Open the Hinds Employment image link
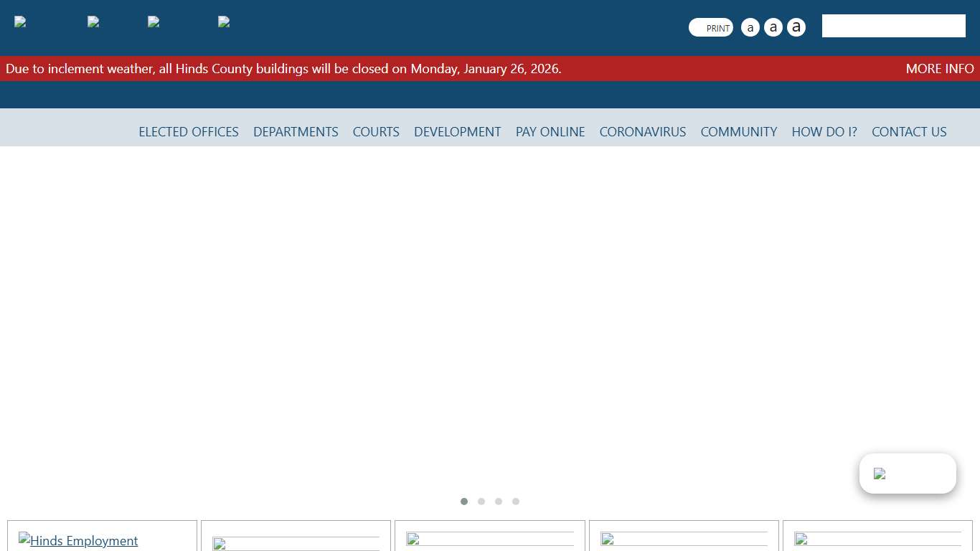Image resolution: width=980 pixels, height=551 pixels. [78, 540]
